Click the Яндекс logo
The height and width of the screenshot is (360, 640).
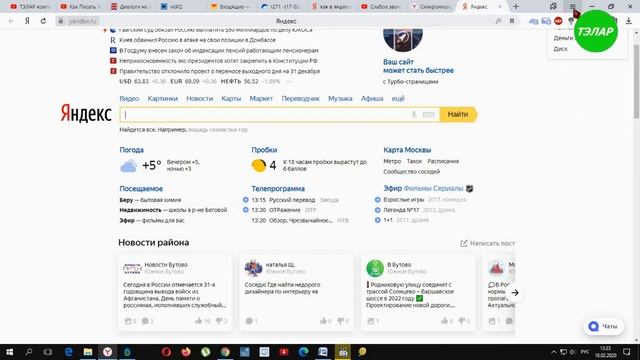[86, 113]
